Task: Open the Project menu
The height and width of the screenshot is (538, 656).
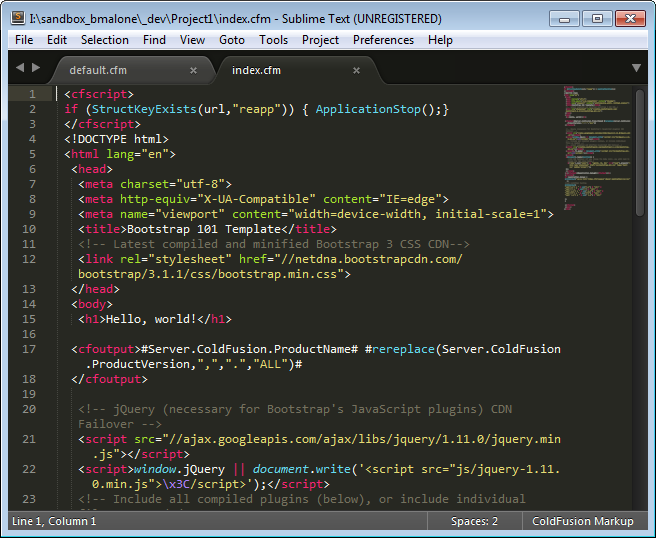Action: [320, 40]
